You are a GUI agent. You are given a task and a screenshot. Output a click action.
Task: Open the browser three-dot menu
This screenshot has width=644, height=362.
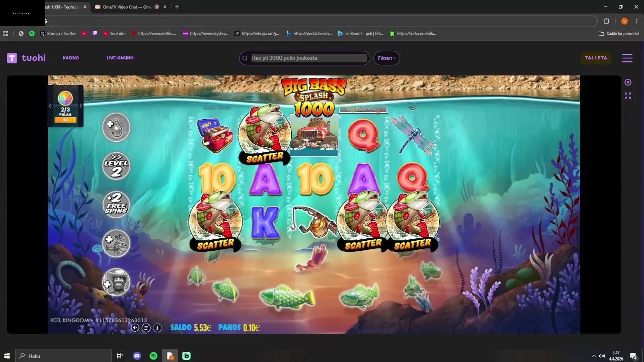pos(636,21)
